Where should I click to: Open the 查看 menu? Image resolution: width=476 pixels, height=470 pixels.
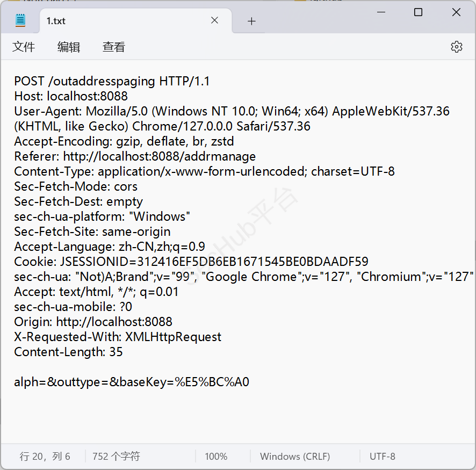click(x=114, y=47)
